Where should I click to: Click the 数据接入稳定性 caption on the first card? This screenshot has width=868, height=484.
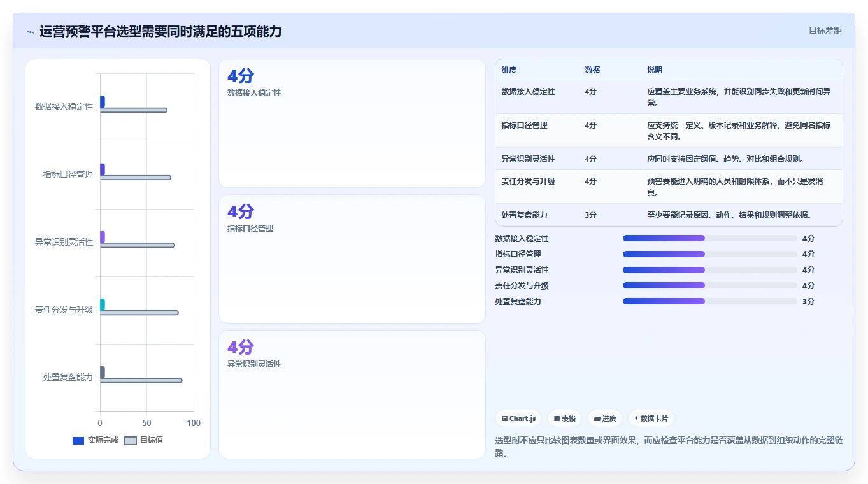[254, 93]
